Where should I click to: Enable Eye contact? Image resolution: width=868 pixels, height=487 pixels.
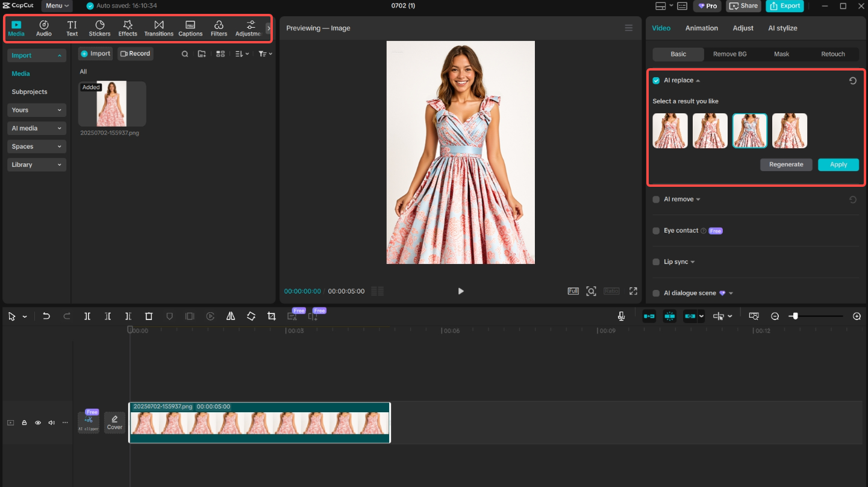tap(655, 230)
